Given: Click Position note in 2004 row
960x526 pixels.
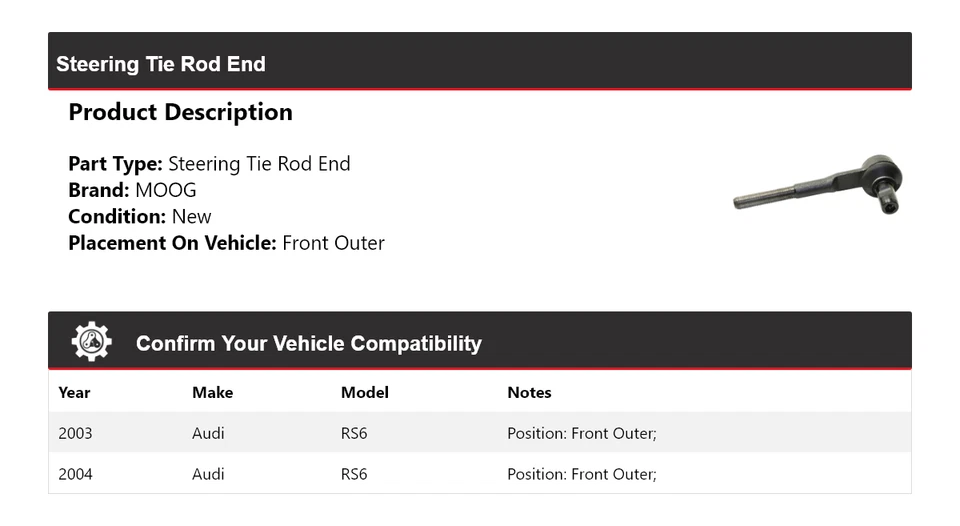Looking at the screenshot, I should pyautogui.click(x=581, y=474).
